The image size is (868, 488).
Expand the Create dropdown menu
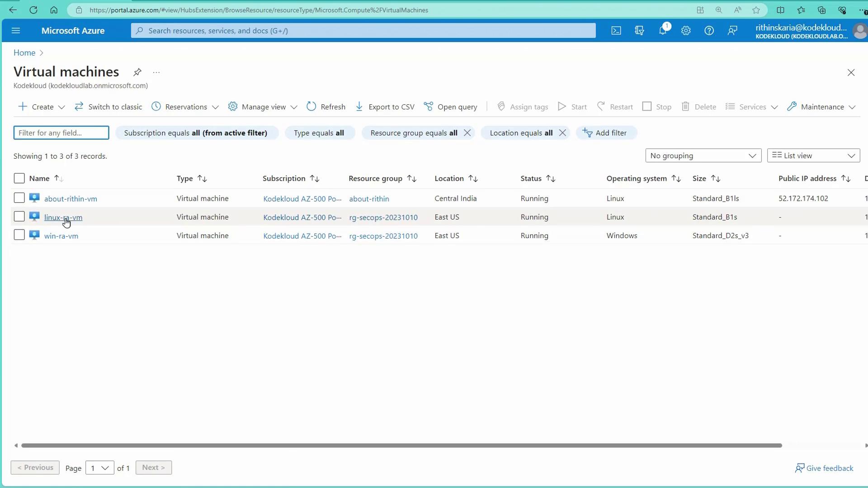coord(62,107)
